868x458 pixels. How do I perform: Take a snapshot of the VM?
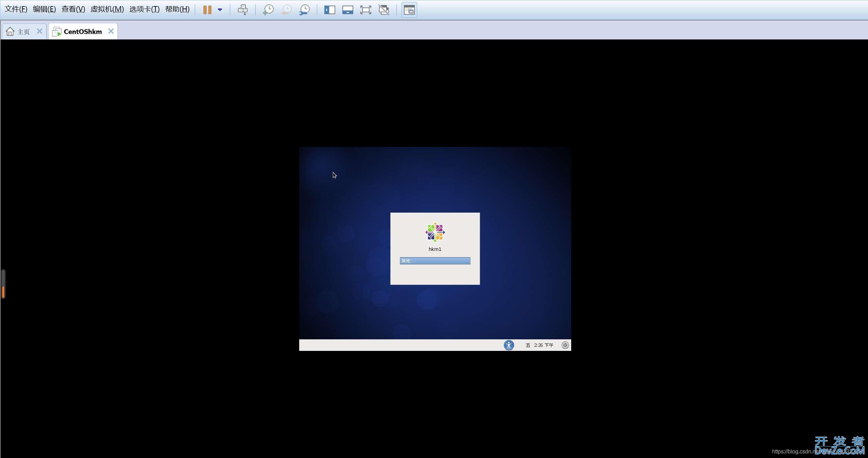click(268, 10)
